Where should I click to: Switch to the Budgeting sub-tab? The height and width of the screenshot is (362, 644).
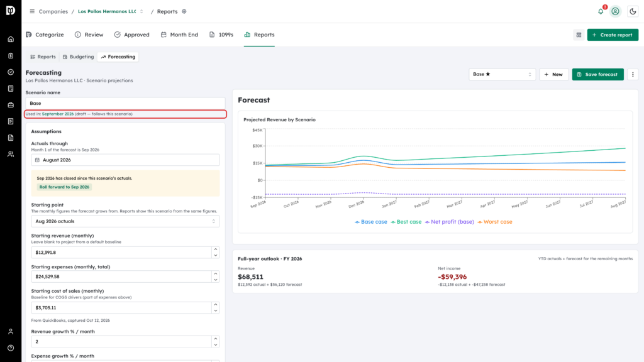point(79,57)
